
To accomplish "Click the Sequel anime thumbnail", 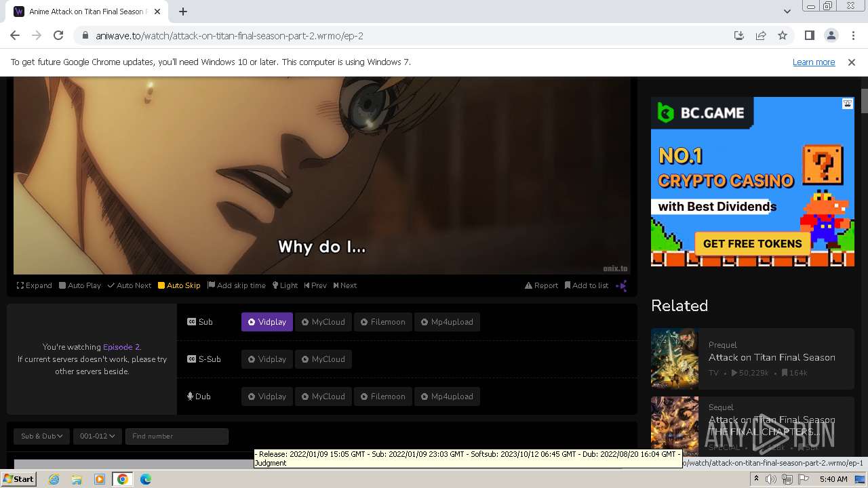I will 675,426.
